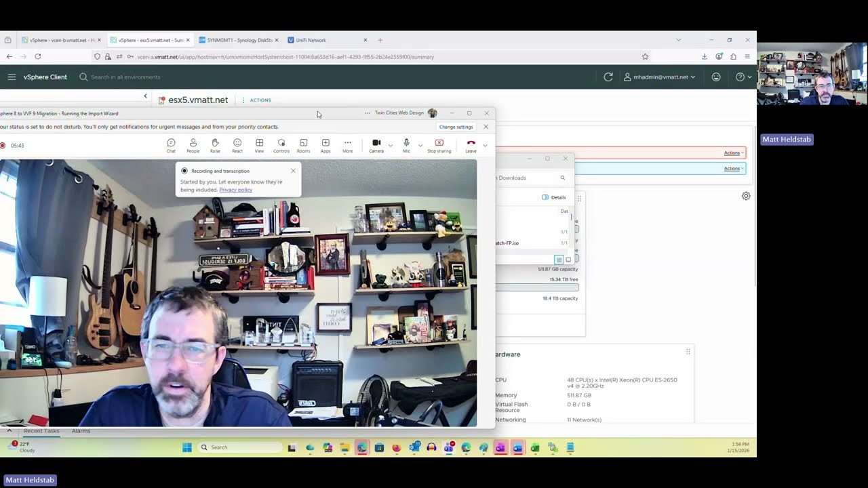868x488 pixels.
Task: Leave the Teams meeting
Action: pos(471,146)
